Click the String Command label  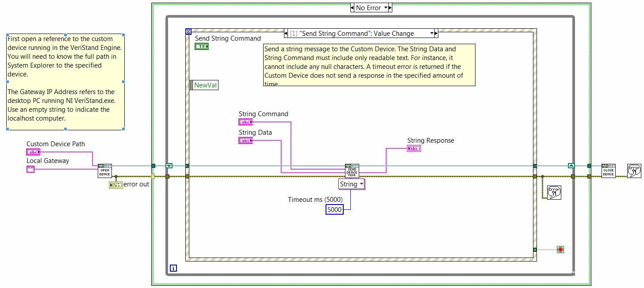pos(264,114)
